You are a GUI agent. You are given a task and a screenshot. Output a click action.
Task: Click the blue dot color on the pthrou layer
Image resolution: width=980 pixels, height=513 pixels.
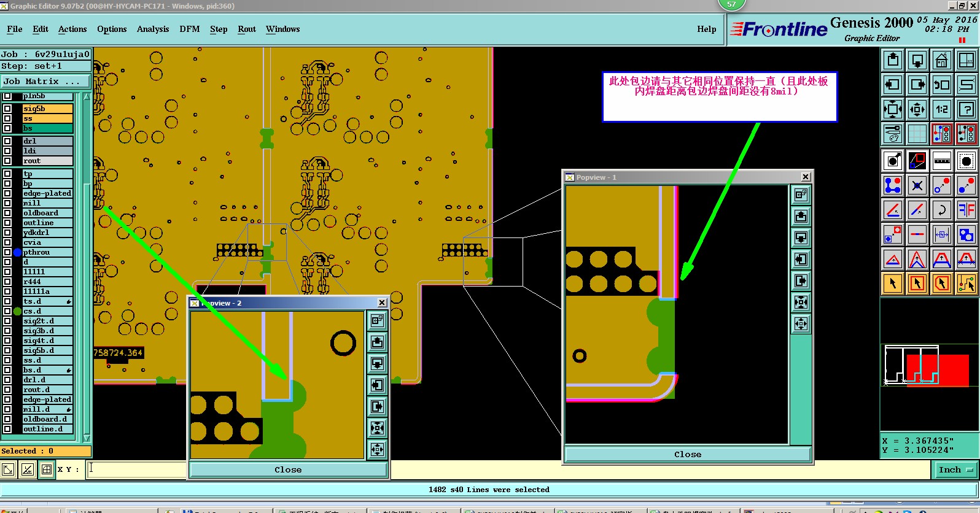(17, 252)
